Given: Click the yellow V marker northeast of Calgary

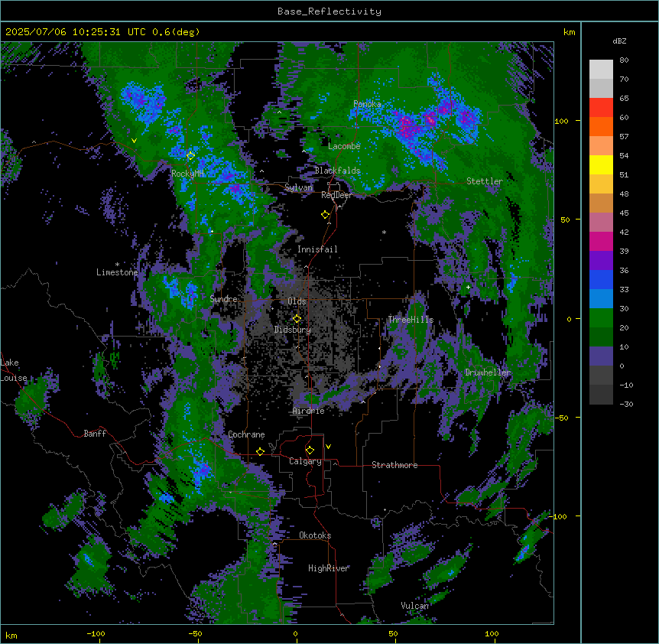Looking at the screenshot, I should (x=328, y=447).
